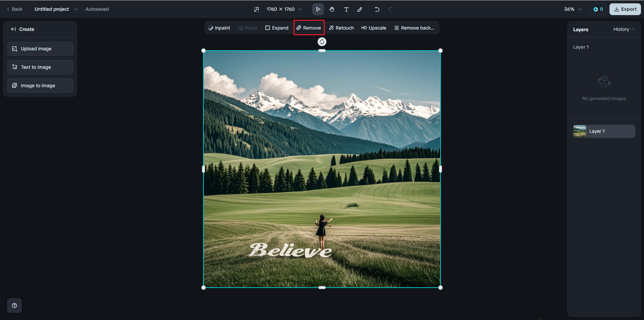Click the Believe text on the image
This screenshot has height=320, width=644.
click(x=290, y=250)
